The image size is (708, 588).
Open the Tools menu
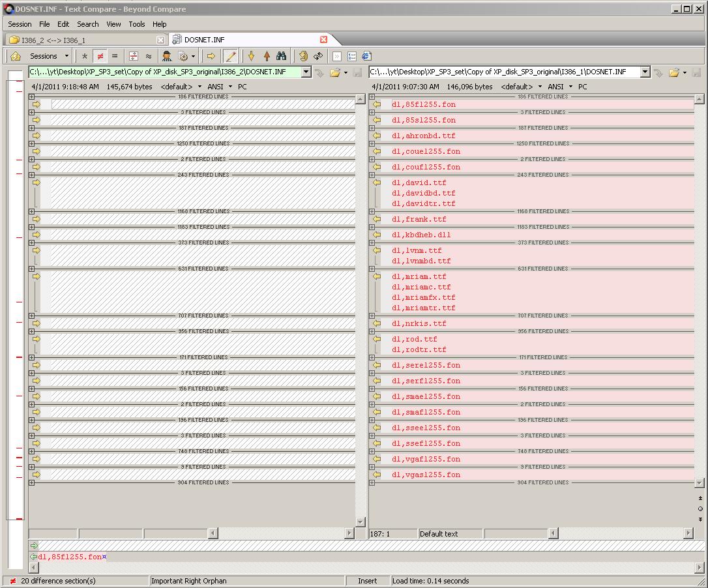pos(136,24)
